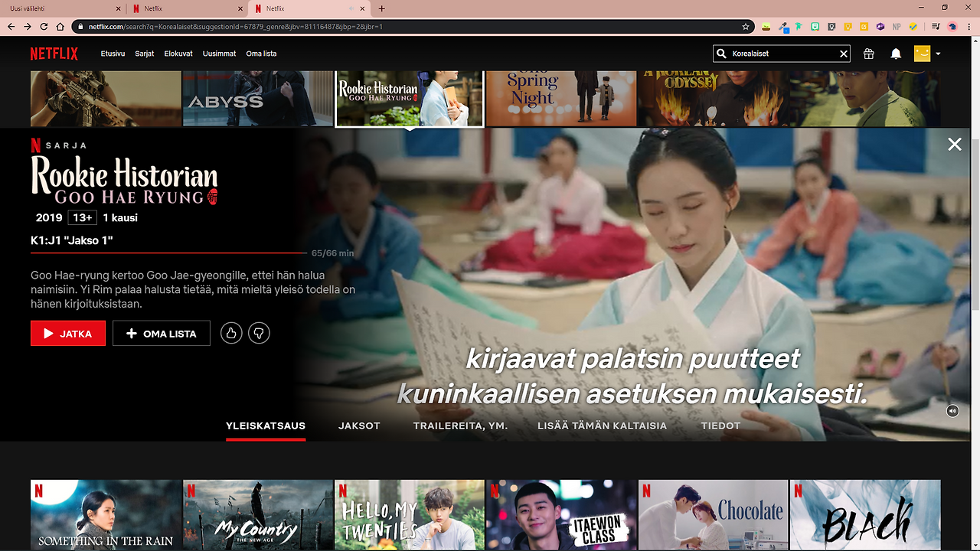This screenshot has width=980, height=551.
Task: Click the browser address bar URL
Action: coord(235,26)
